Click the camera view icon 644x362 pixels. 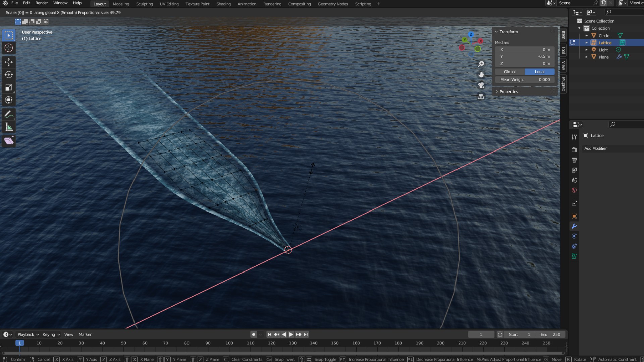tap(481, 85)
